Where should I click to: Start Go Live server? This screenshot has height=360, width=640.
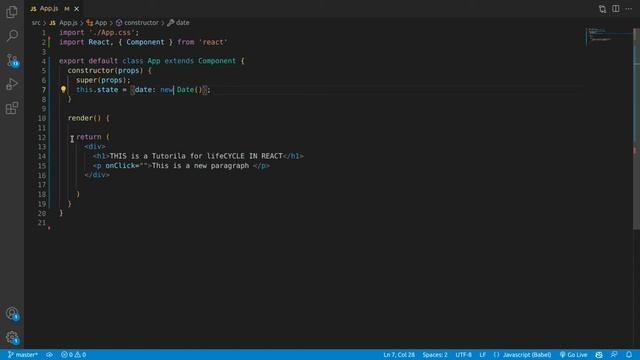(x=573, y=355)
